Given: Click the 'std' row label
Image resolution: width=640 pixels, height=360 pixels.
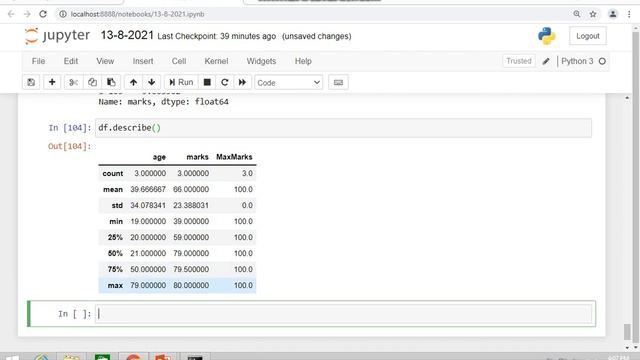Looking at the screenshot, I should (x=117, y=205).
